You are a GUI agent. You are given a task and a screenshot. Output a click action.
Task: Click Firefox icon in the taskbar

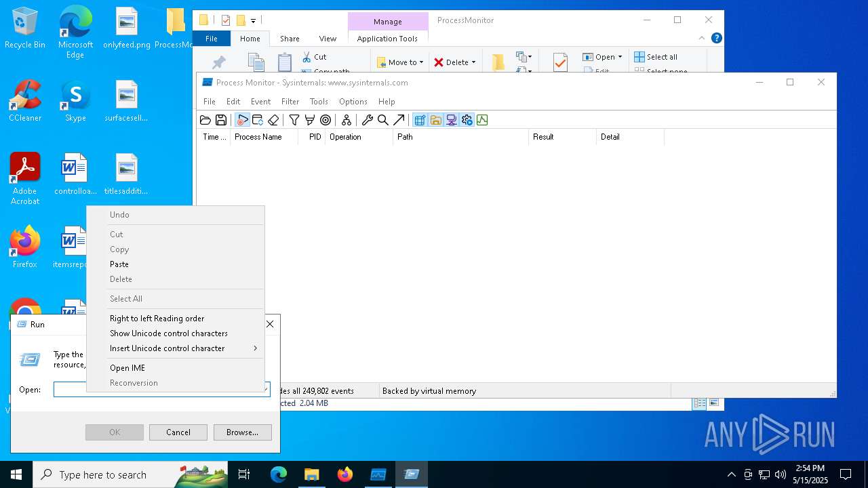point(345,474)
